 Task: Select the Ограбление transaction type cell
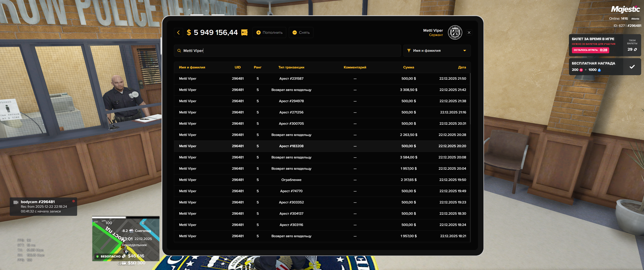pos(291,180)
